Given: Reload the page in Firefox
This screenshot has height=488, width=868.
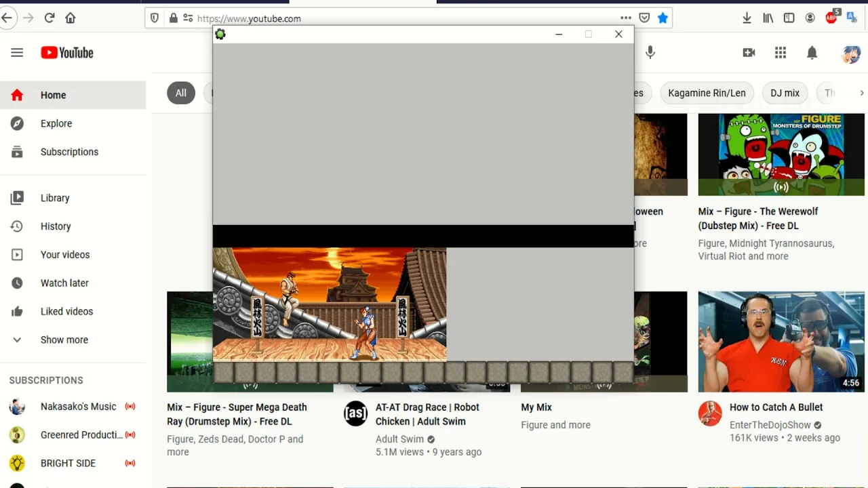Looking at the screenshot, I should tap(49, 18).
